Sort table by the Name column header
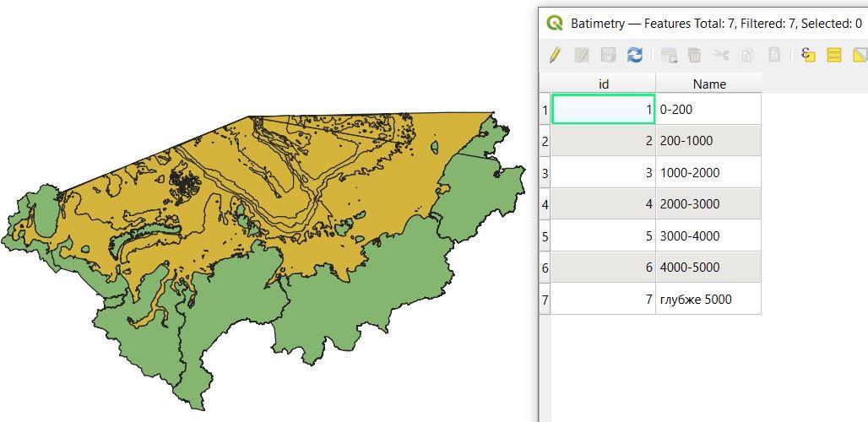Screen dimensions: 868x422 point(708,84)
